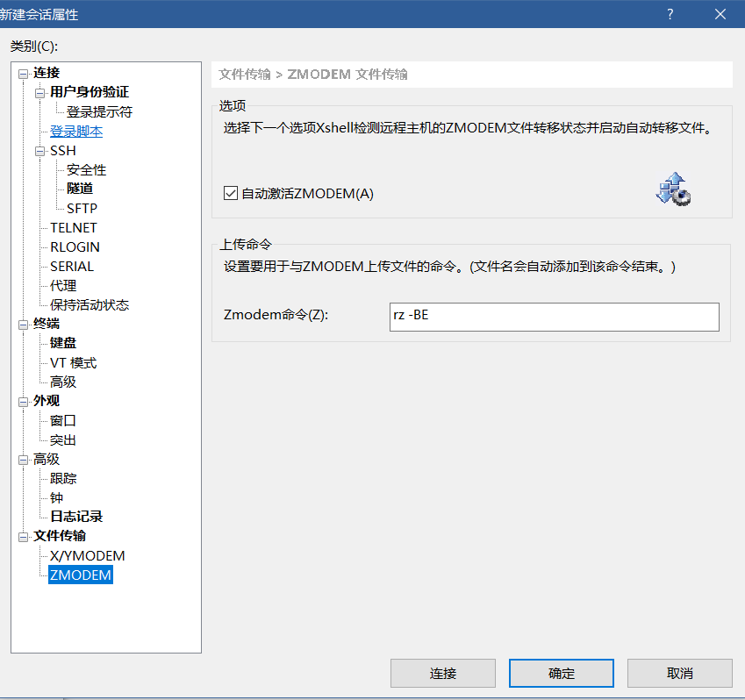
Task: Click the Zmodem命令 input field
Action: 554,317
